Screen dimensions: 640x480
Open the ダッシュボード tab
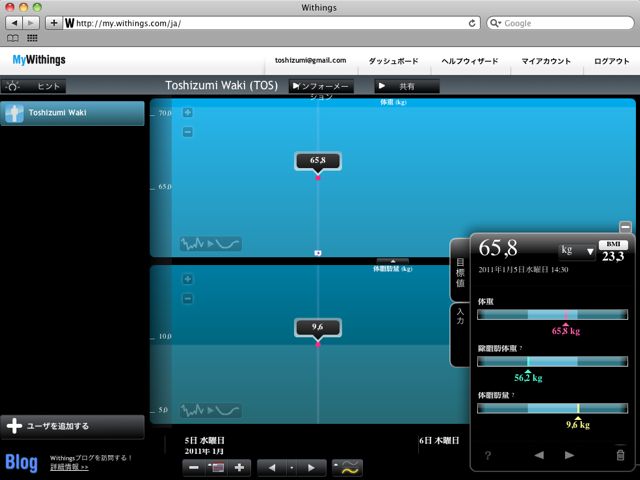tap(393, 61)
